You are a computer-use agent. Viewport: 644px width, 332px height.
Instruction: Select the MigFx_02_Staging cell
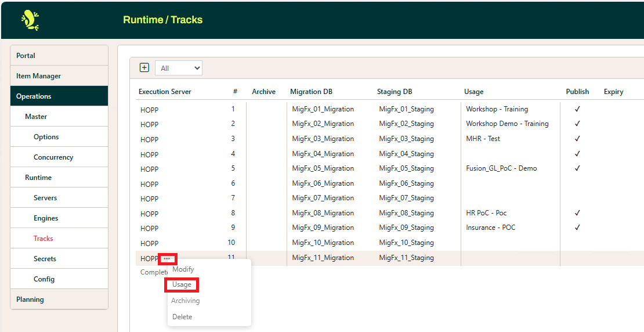tap(406, 124)
